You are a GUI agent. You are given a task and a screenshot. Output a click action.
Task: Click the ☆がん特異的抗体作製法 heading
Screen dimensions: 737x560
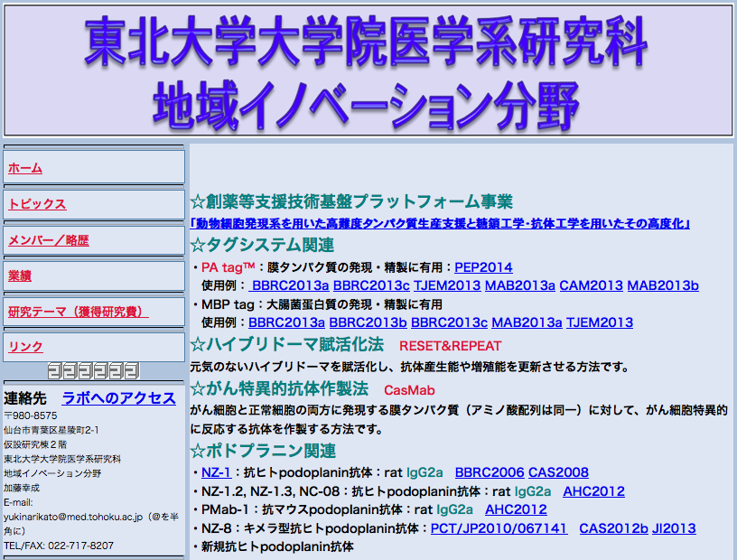point(279,389)
